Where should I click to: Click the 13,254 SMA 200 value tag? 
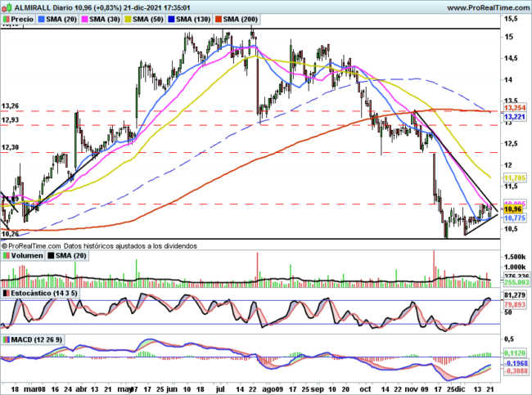tap(514, 108)
